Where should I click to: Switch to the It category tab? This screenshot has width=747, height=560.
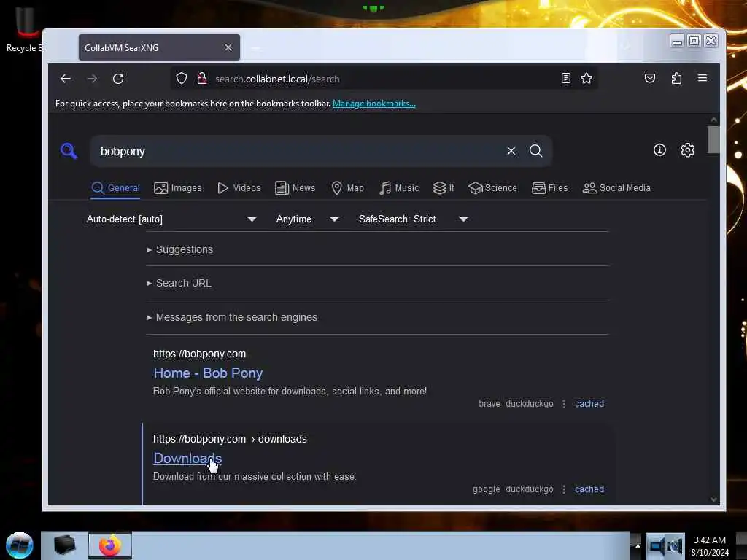(x=443, y=188)
